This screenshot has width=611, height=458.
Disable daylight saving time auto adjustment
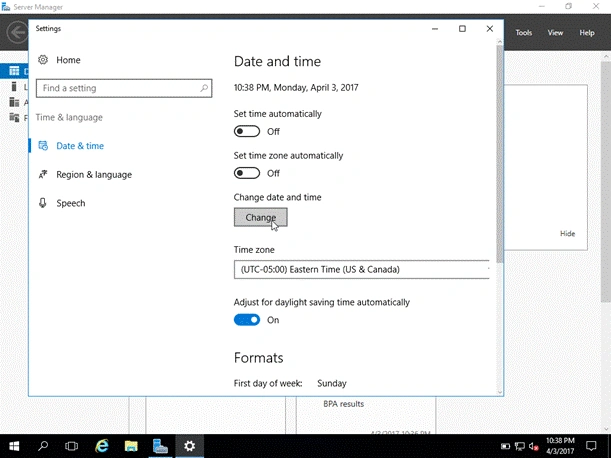click(247, 320)
